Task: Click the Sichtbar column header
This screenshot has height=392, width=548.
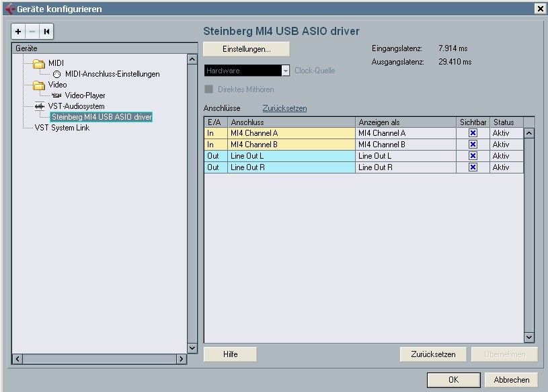Action: (x=473, y=122)
